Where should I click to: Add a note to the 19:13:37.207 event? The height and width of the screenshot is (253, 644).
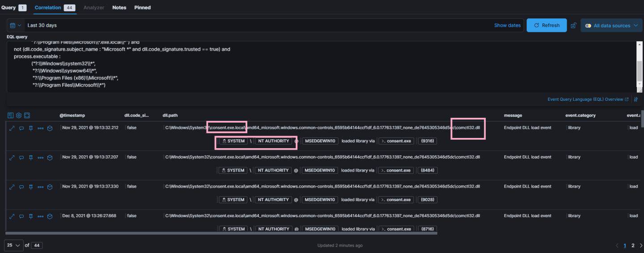[21, 158]
